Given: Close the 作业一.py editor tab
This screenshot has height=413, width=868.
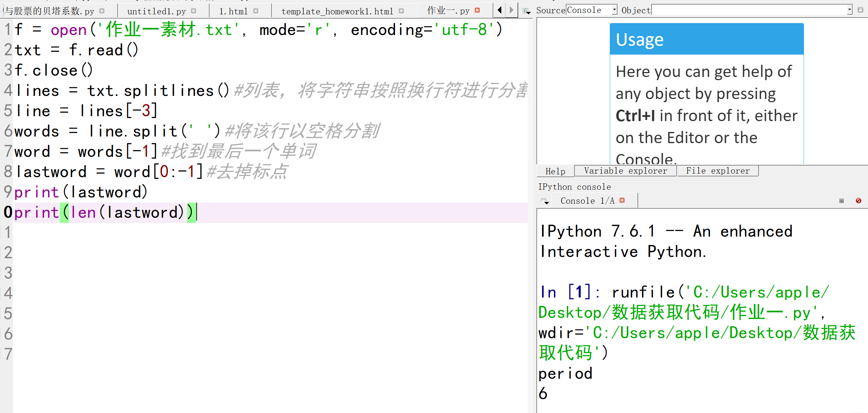Looking at the screenshot, I should click(477, 10).
